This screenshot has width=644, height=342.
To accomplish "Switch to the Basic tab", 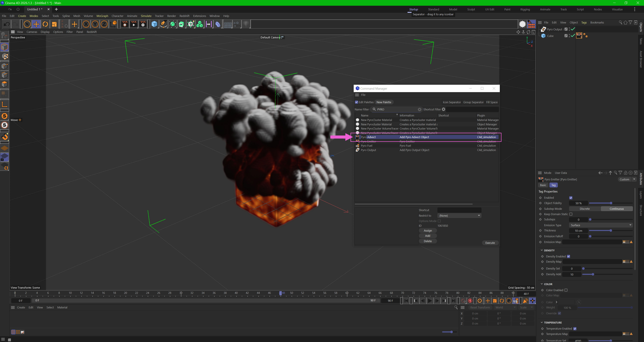I will point(543,185).
